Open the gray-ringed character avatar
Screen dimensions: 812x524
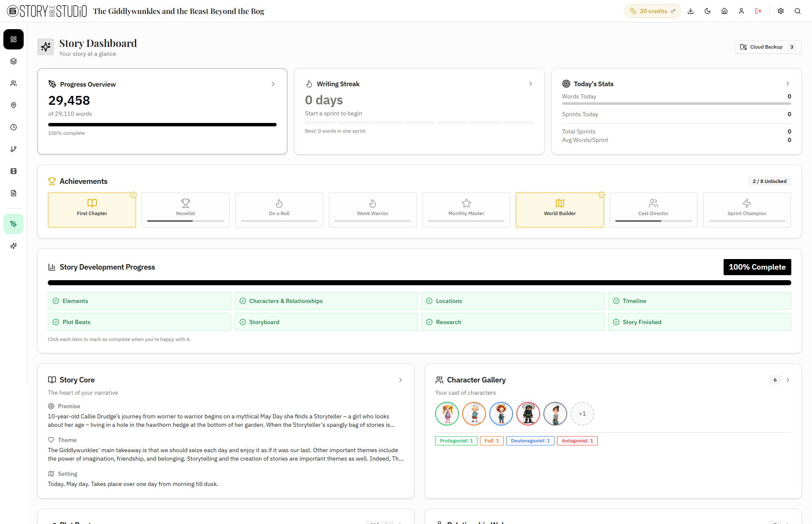(555, 414)
